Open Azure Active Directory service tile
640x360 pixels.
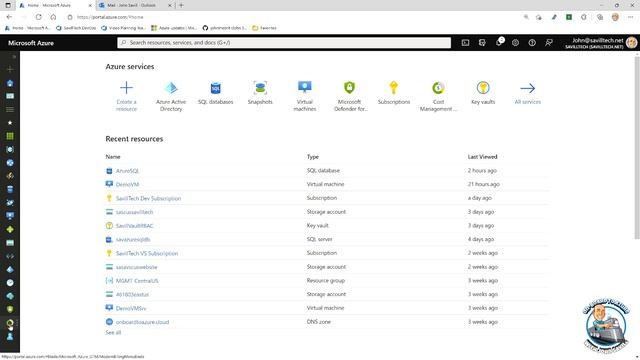tap(171, 96)
